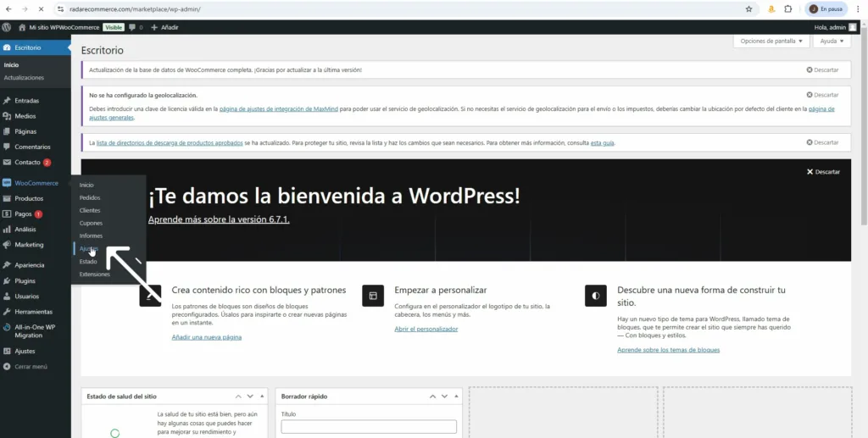Click the Plugins plug icon

pos(7,281)
